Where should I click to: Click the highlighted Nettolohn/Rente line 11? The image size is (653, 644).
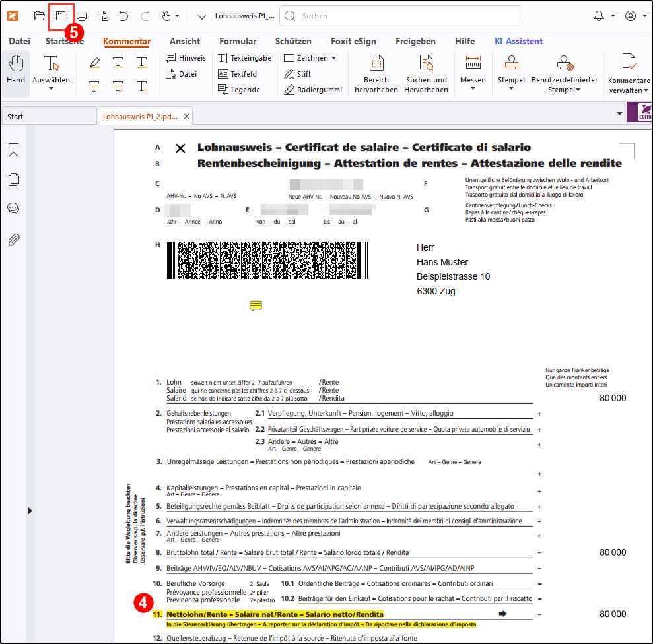coord(275,614)
